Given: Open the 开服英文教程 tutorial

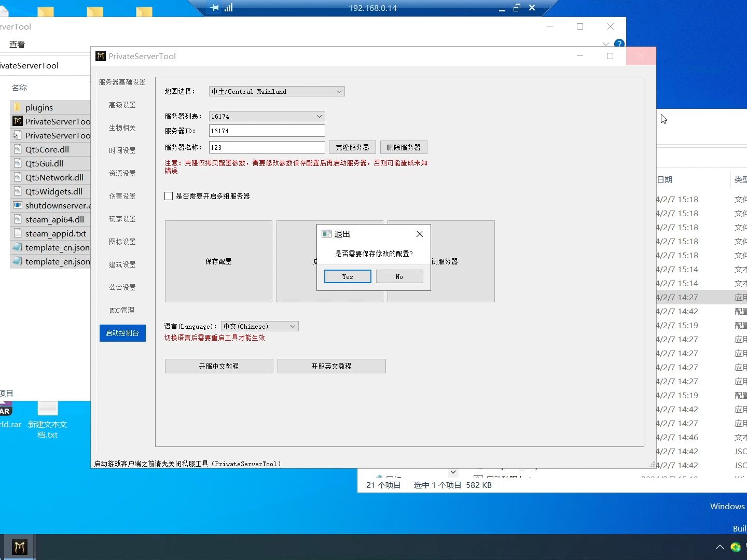Looking at the screenshot, I should [x=331, y=366].
